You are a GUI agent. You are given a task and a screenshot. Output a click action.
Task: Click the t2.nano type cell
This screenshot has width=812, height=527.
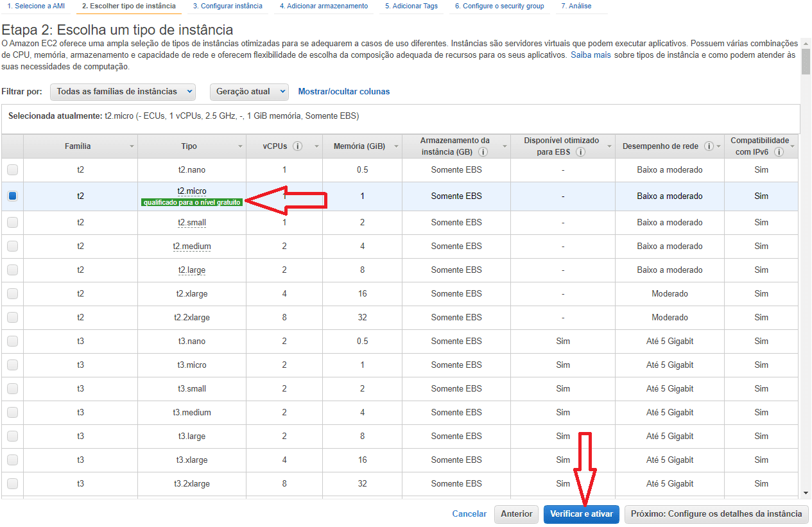192,170
